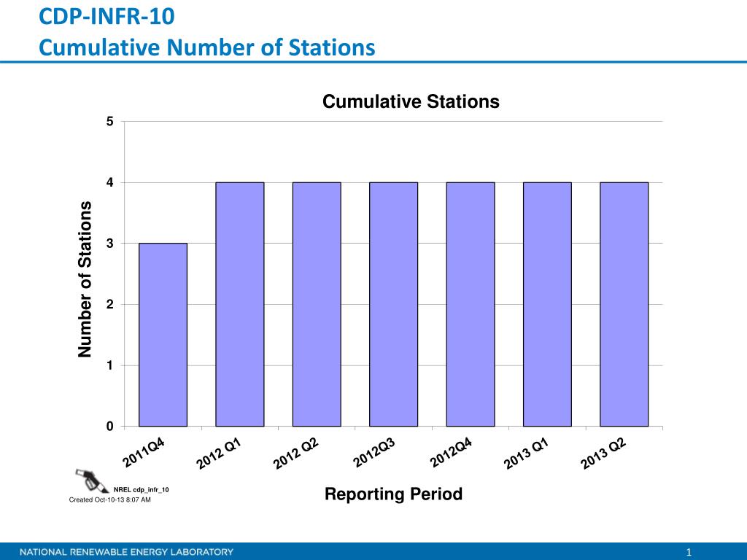The width and height of the screenshot is (747, 560).
Task: Select the 2012 Q1 bar
Action: [x=239, y=304]
